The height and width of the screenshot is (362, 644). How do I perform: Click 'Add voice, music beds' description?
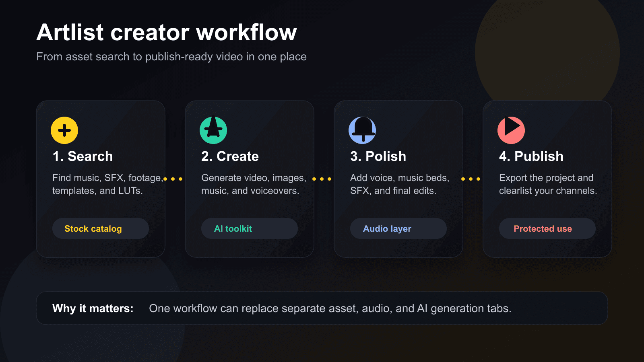tap(400, 184)
